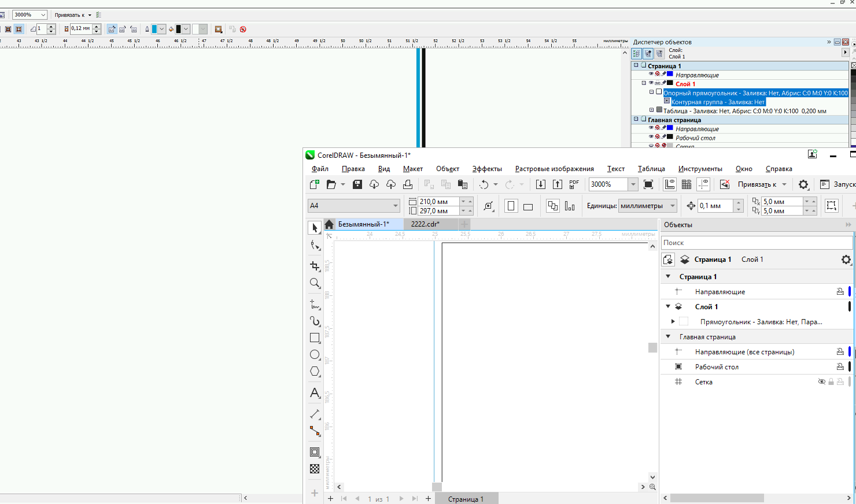This screenshot has height=504, width=856.
Task: Select the Zoom magnifier tool
Action: click(315, 283)
